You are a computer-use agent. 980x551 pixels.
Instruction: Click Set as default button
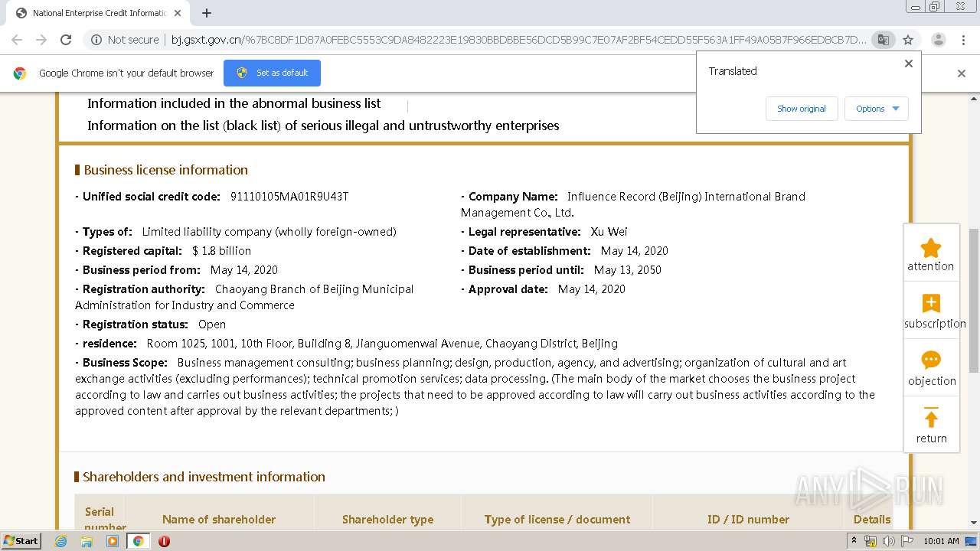tap(272, 73)
